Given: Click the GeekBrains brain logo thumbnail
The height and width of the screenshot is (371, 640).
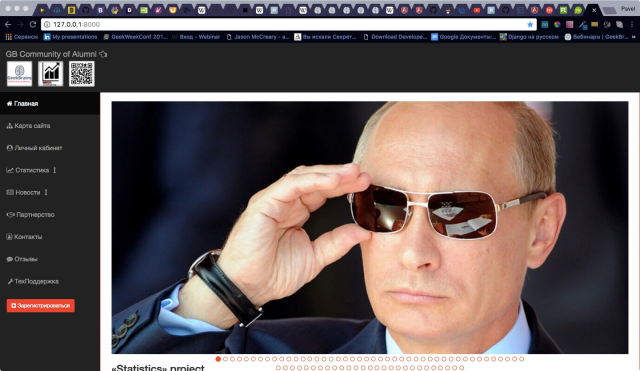Looking at the screenshot, I should click(x=19, y=74).
